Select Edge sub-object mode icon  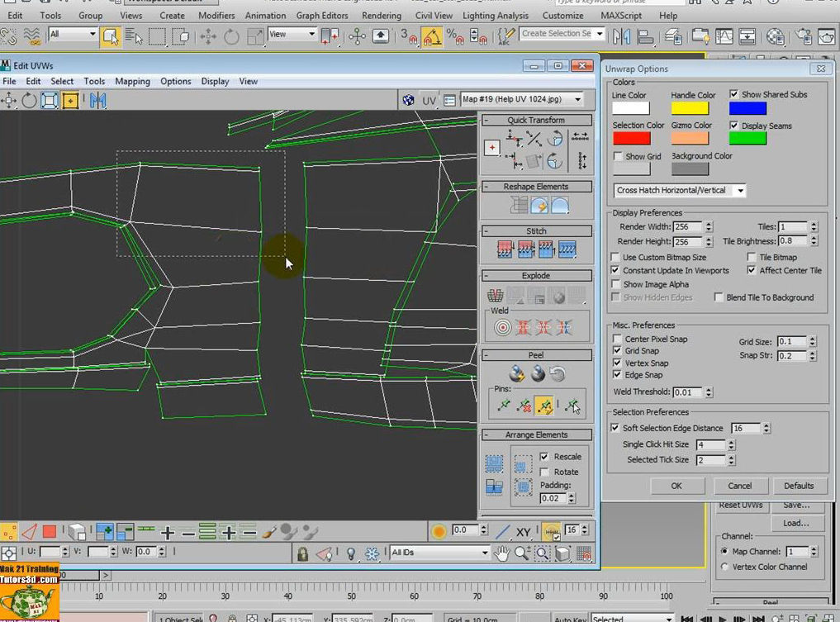(x=30, y=531)
